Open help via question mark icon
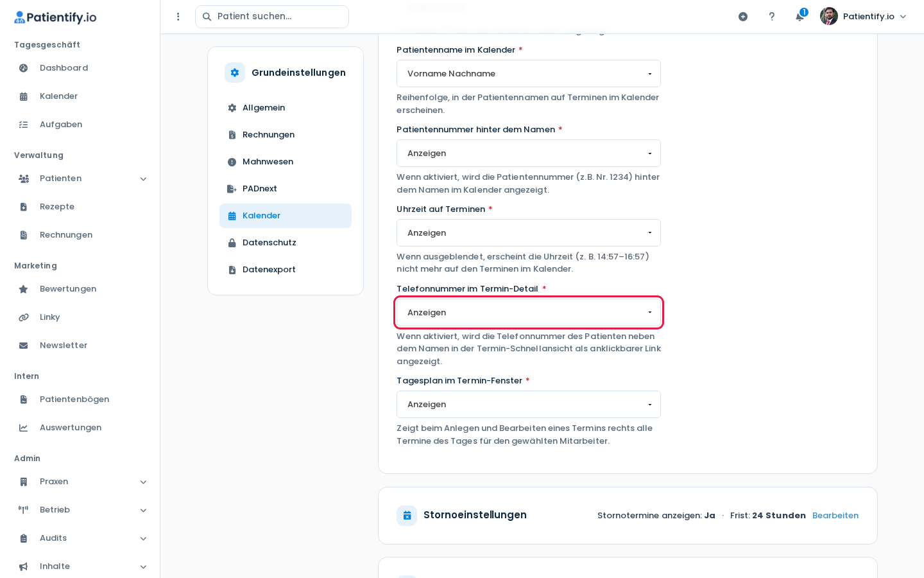The width and height of the screenshot is (924, 578). click(772, 17)
